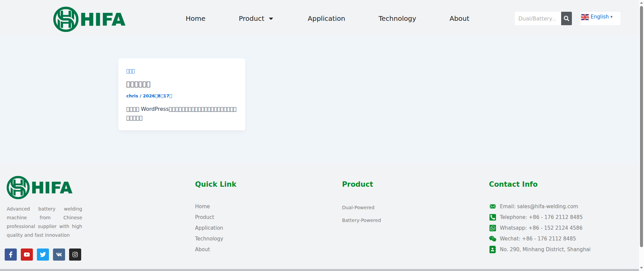Click the Quick Link footer heading
This screenshot has height=271, width=644.
[x=216, y=184]
